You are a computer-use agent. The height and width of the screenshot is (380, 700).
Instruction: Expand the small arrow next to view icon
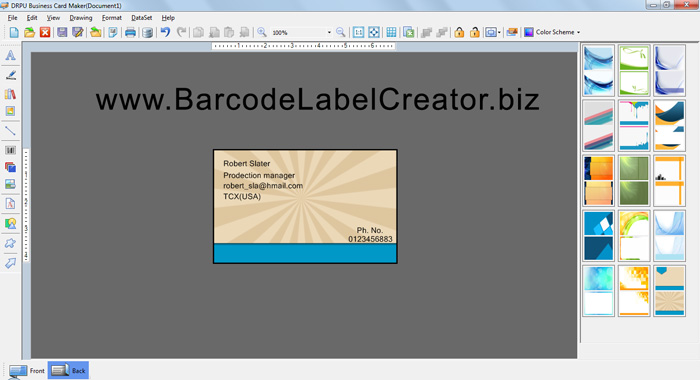499,32
